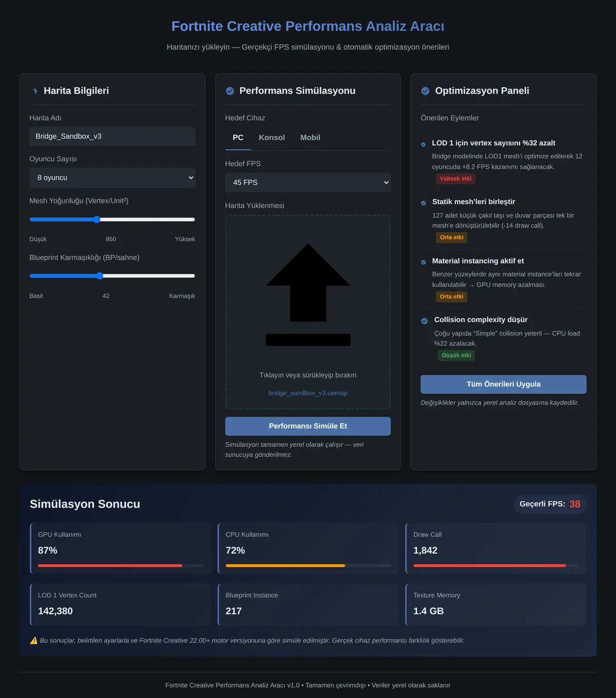
Task: Click the 'Collision complexity düşür' suggestion title
Action: pyautogui.click(x=480, y=319)
